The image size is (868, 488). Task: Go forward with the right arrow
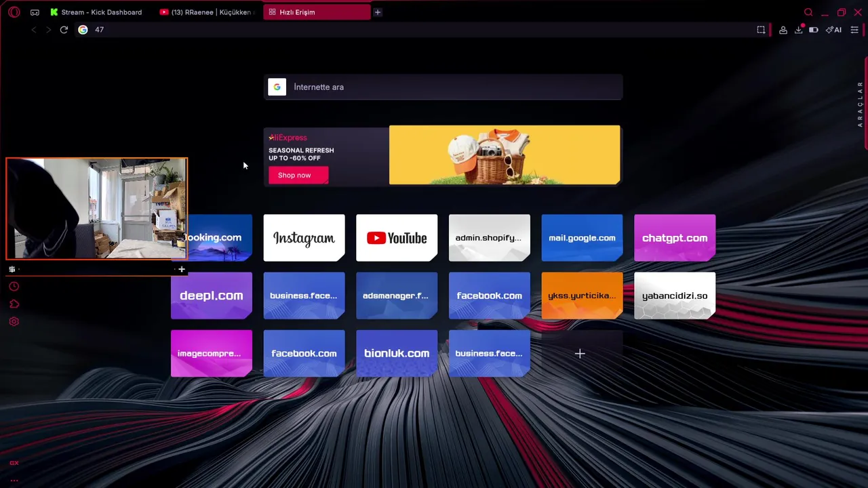click(48, 30)
